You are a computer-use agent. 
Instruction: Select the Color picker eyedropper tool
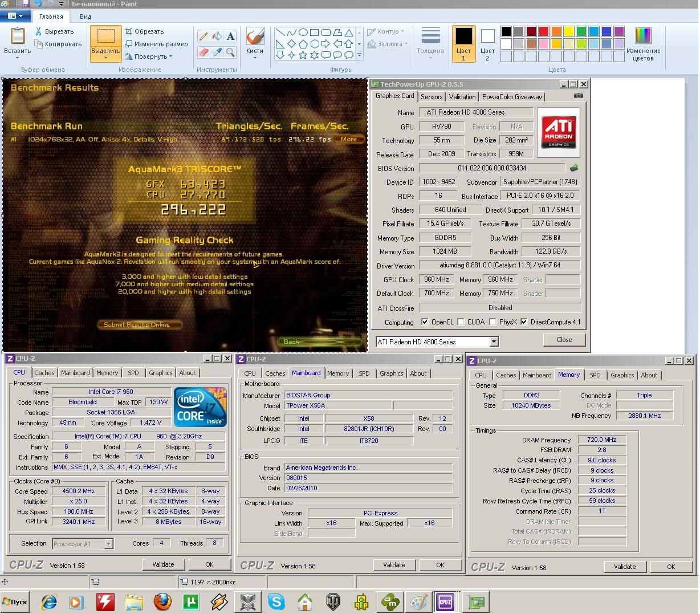tap(217, 52)
